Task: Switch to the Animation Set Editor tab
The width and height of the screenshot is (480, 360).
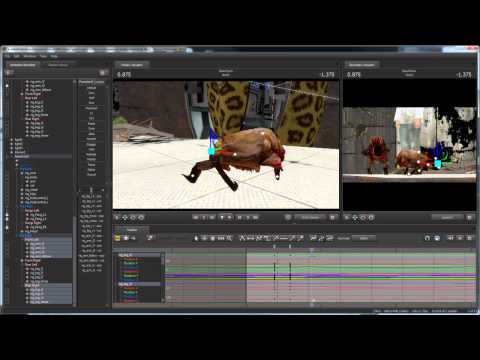Action: point(23,65)
